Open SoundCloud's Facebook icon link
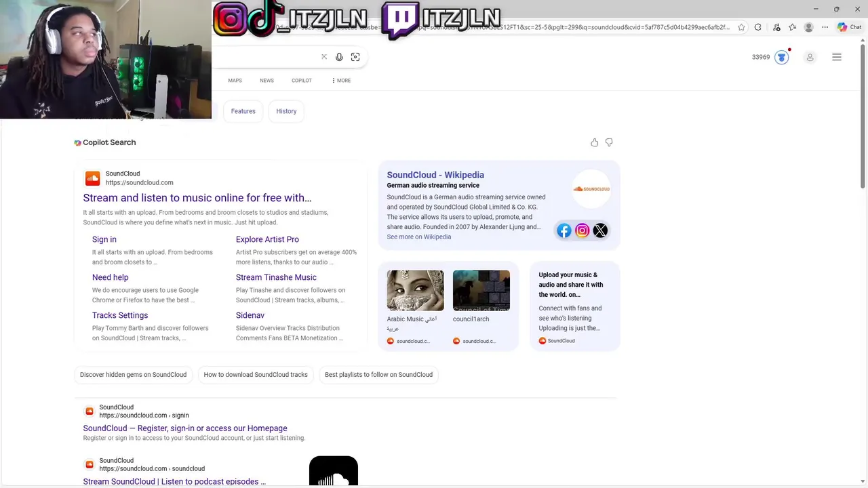868x488 pixels. [x=564, y=230]
